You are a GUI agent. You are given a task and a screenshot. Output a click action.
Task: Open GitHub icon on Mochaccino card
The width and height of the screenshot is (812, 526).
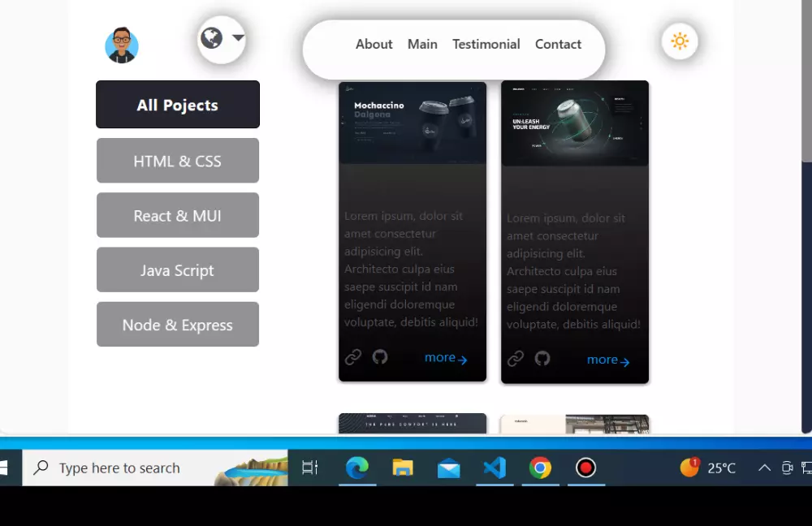click(x=380, y=356)
